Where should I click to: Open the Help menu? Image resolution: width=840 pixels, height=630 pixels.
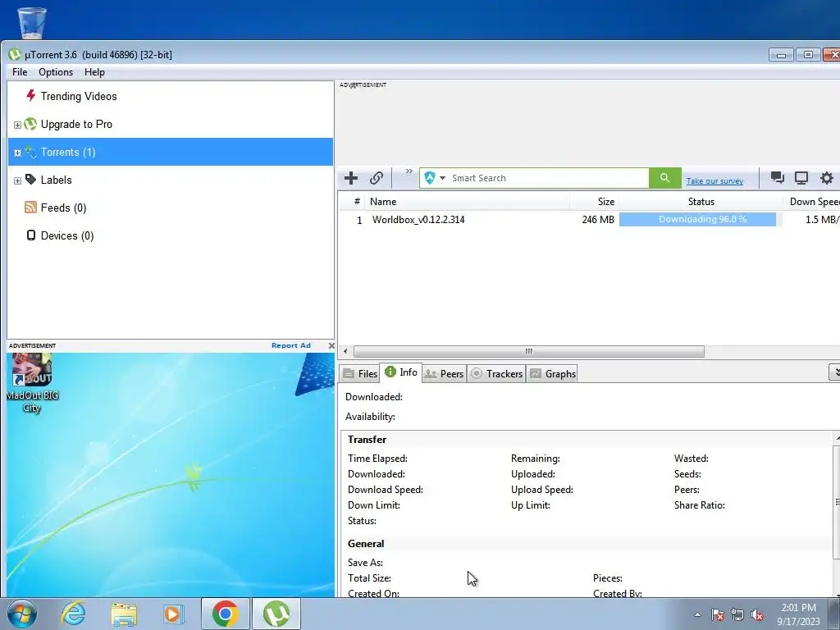coord(94,72)
